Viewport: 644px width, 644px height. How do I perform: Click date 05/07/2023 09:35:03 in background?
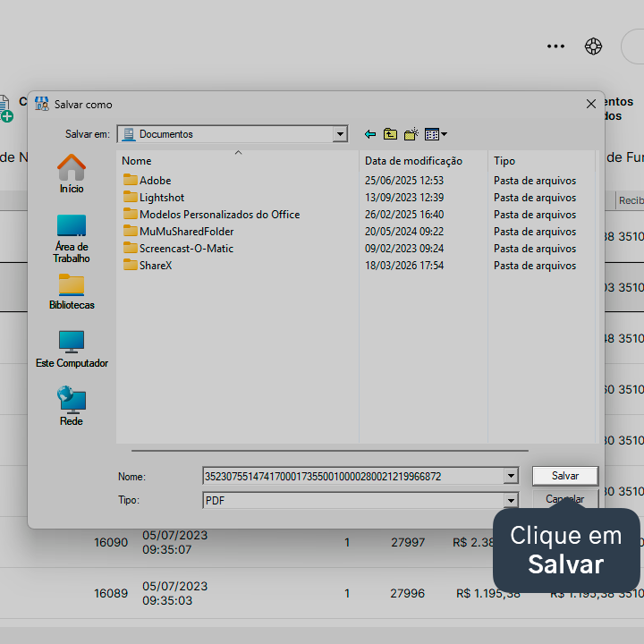coord(175,593)
